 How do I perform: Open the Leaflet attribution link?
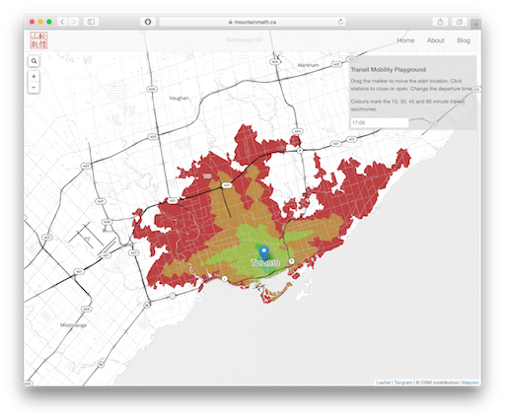[x=384, y=383]
